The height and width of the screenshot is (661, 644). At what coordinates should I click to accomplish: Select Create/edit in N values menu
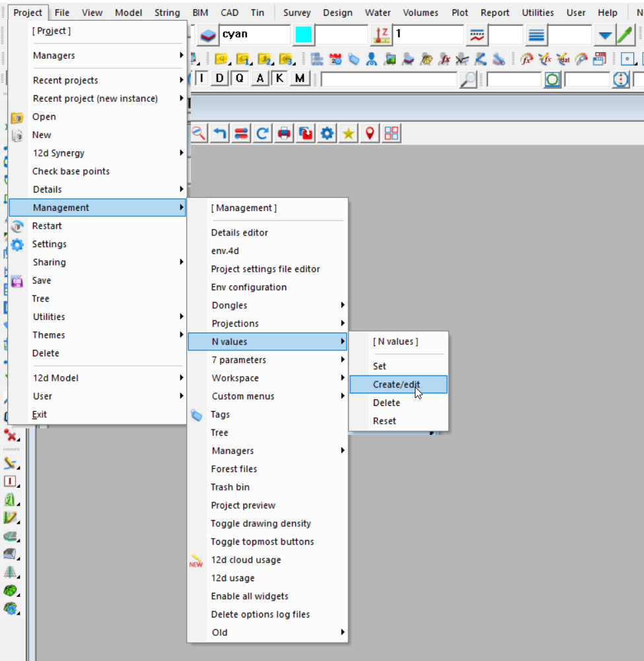(396, 385)
